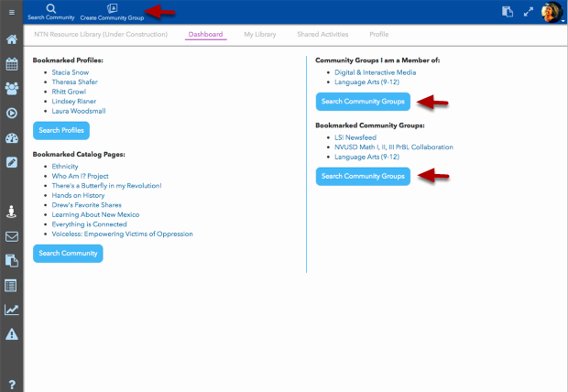Click the Search Community button below catalog pages
568x392 pixels.
pyautogui.click(x=68, y=253)
